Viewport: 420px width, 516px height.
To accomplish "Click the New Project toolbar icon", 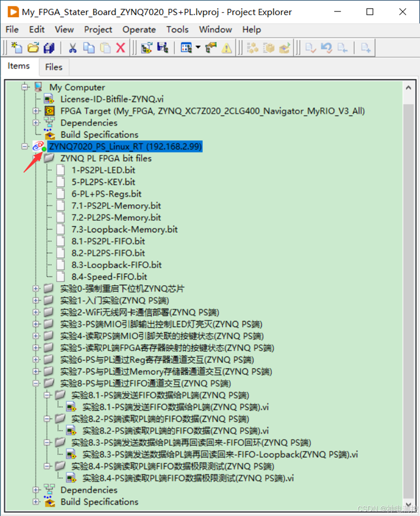I will (17, 48).
